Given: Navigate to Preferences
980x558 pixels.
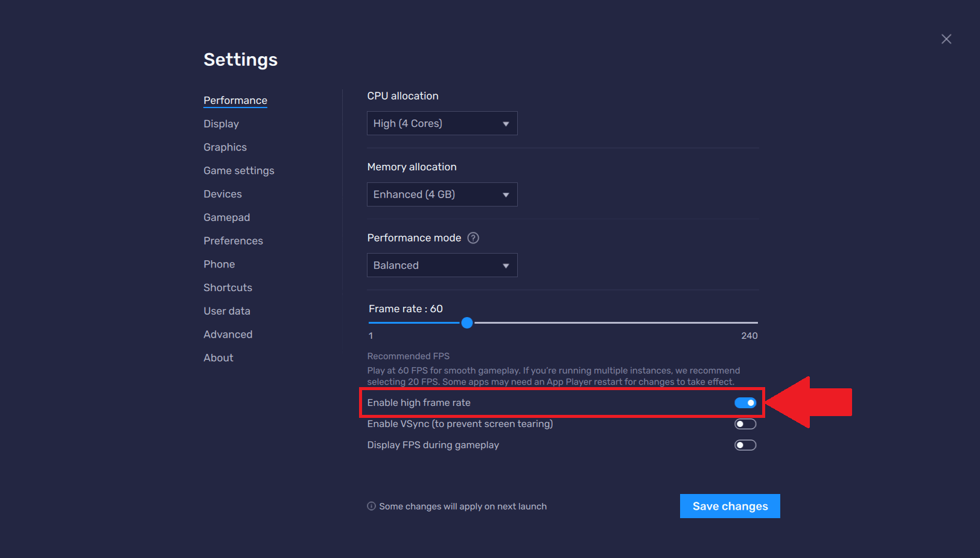Looking at the screenshot, I should point(233,241).
